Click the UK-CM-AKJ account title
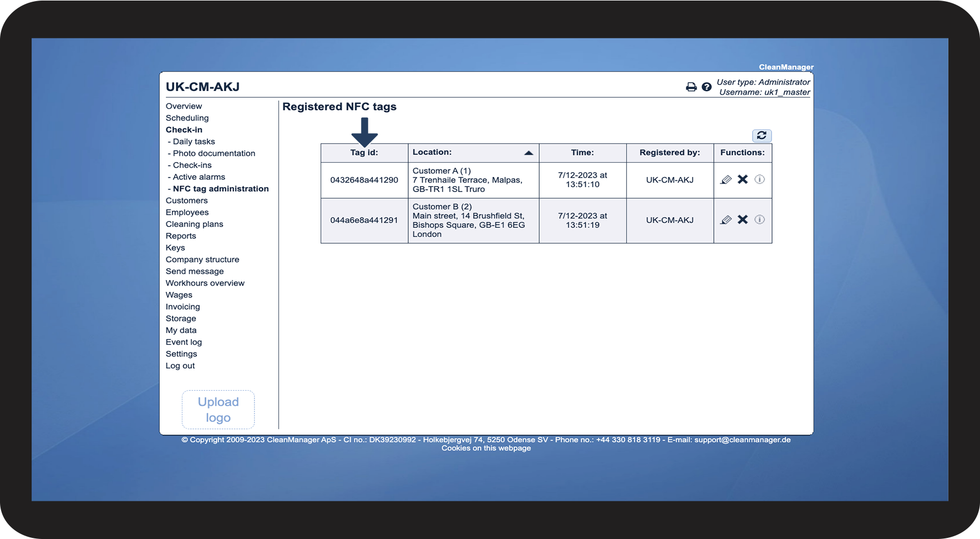The height and width of the screenshot is (539, 980). point(202,87)
